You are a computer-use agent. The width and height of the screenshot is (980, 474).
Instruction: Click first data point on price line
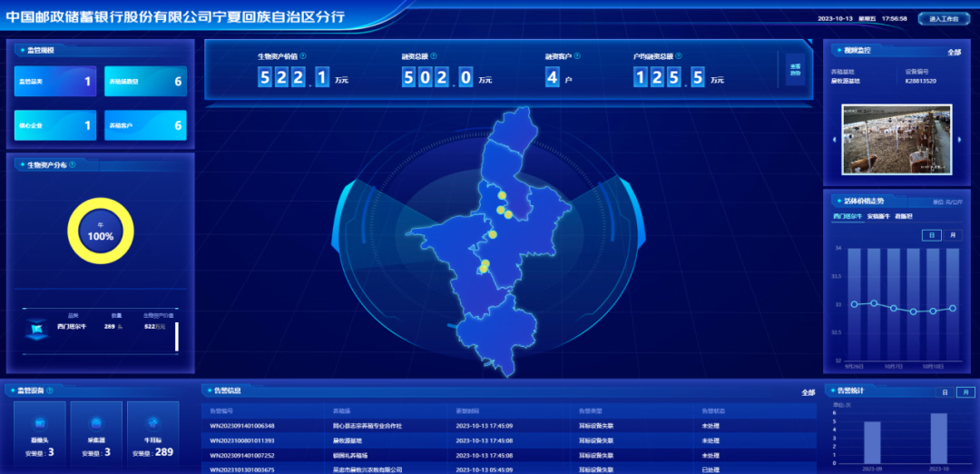[855, 304]
